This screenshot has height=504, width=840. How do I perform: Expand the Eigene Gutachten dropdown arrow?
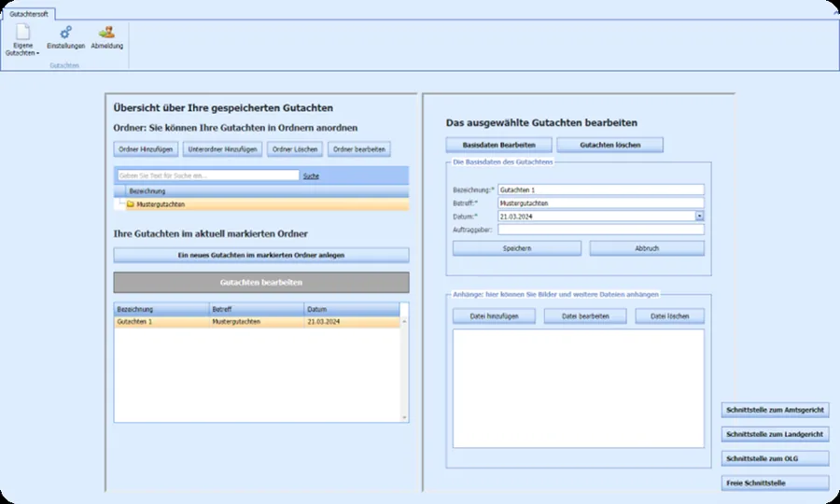pyautogui.click(x=37, y=53)
